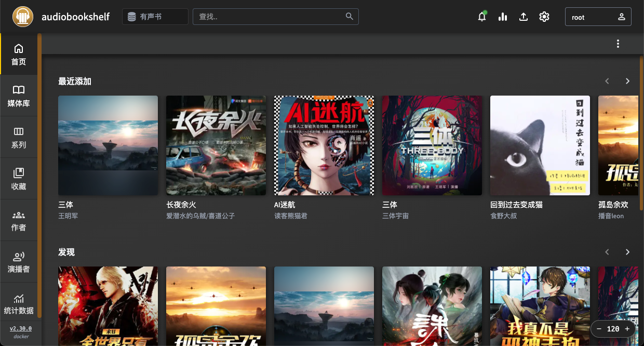Open 系列 series in sidebar
Screen dimensions: 644x346
pos(19,137)
